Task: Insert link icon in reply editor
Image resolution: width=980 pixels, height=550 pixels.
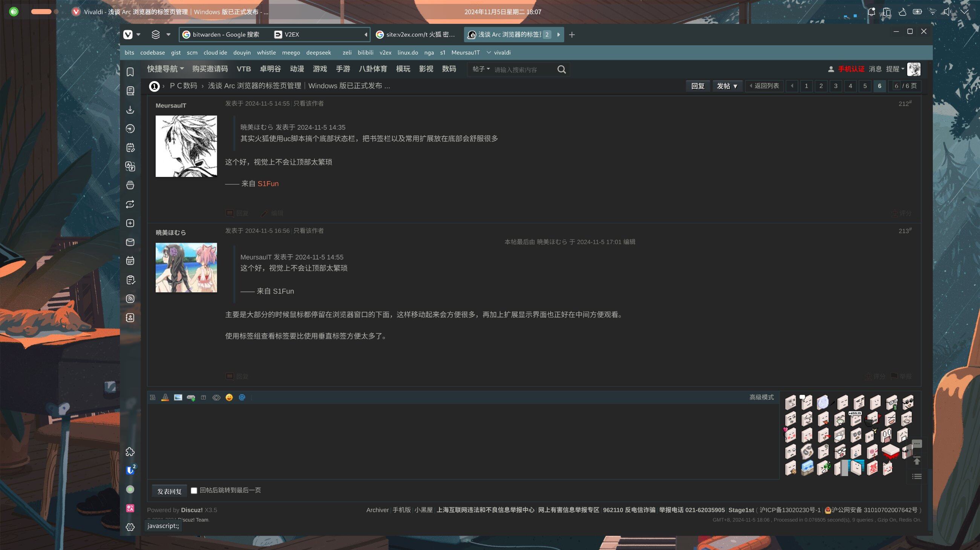Action: point(191,397)
